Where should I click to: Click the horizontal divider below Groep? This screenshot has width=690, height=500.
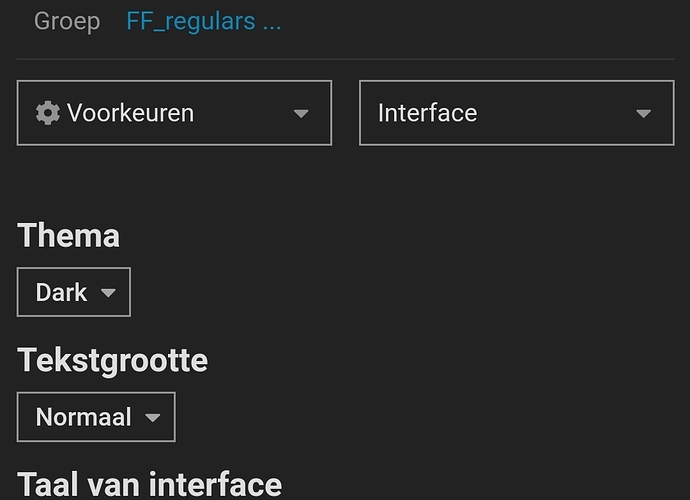click(345, 59)
